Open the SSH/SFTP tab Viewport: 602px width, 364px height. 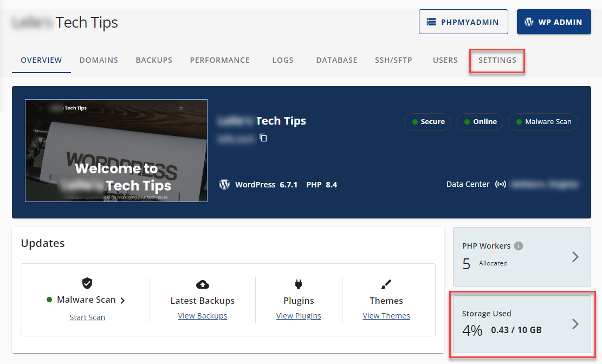[x=393, y=60]
